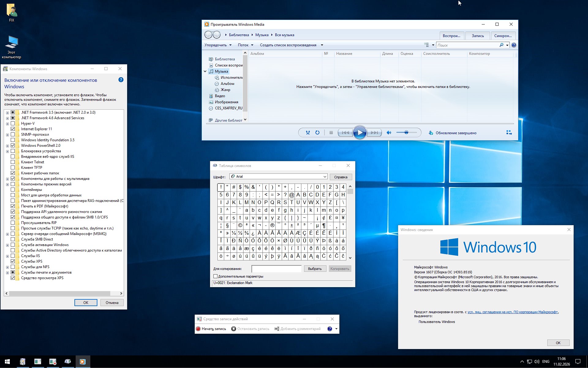
Task: Enable shuffle in Windows Media Player
Action: (308, 132)
